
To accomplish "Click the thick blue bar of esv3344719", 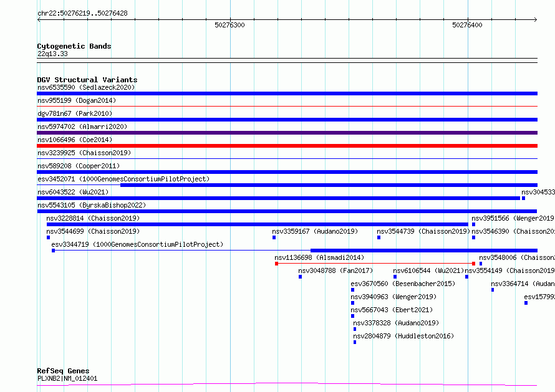I will (424, 251).
